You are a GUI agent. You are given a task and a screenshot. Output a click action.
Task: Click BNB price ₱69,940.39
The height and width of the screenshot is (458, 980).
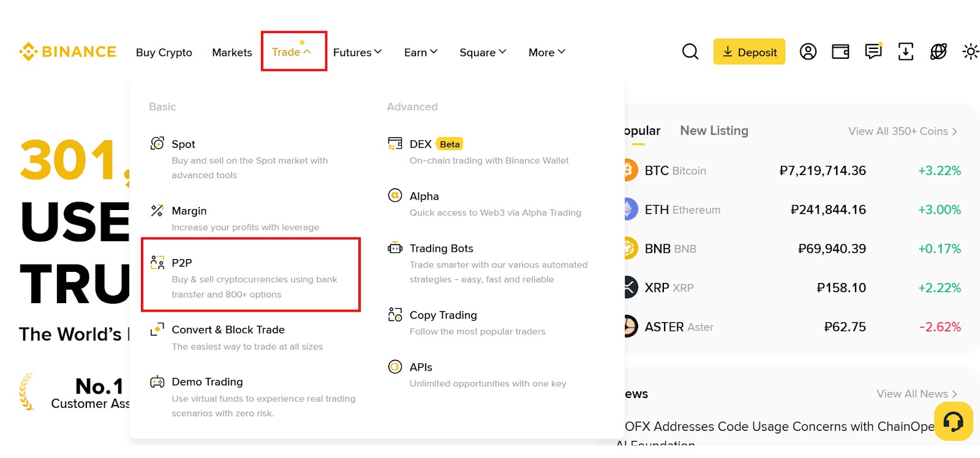point(832,249)
